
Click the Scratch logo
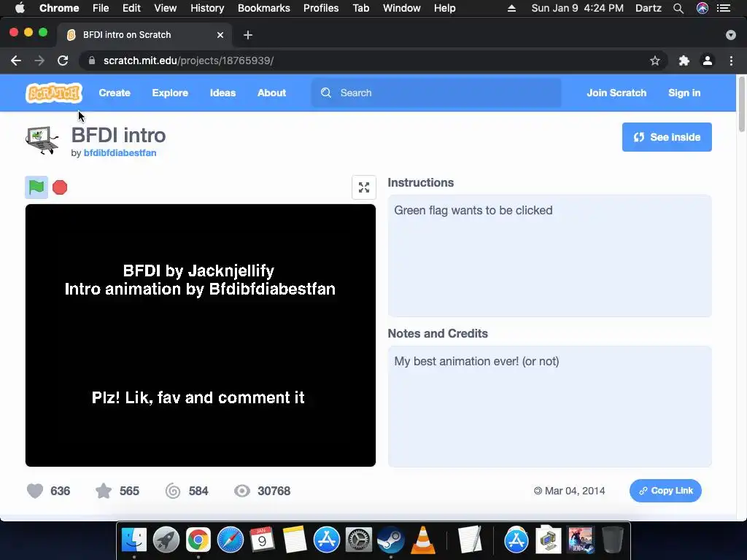[54, 93]
